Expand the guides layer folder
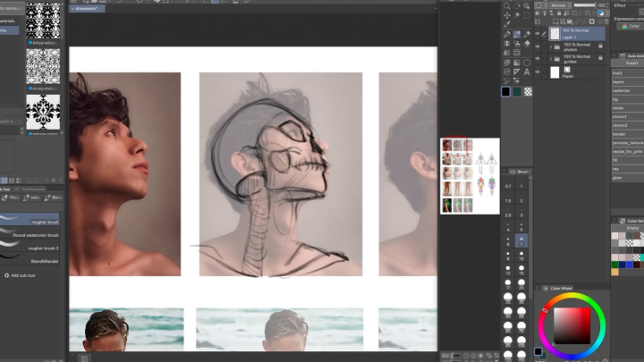The width and height of the screenshot is (644, 362). [551, 60]
